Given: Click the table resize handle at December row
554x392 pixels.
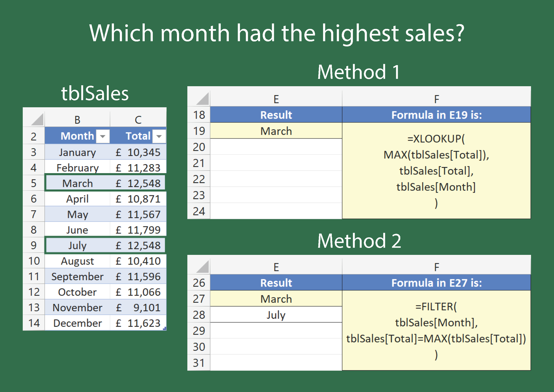Looking at the screenshot, I should (164, 329).
